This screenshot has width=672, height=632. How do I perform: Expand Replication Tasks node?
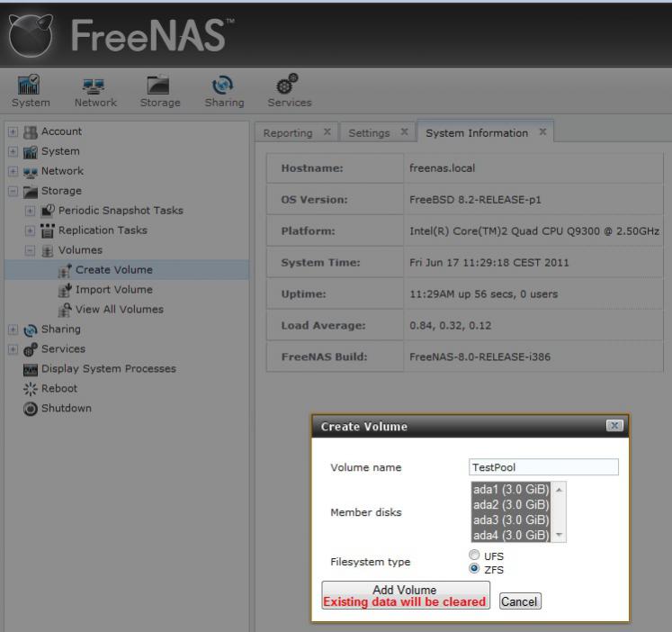[x=30, y=230]
